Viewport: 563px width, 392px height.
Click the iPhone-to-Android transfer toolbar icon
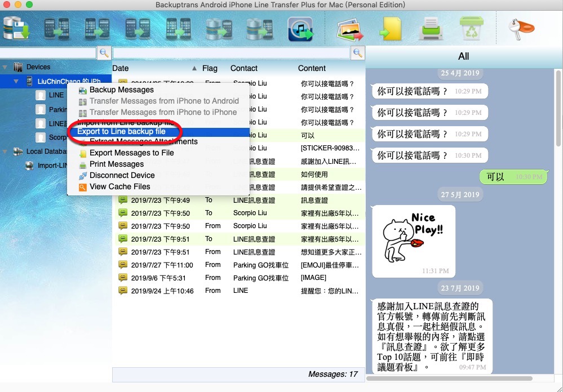[x=97, y=29]
